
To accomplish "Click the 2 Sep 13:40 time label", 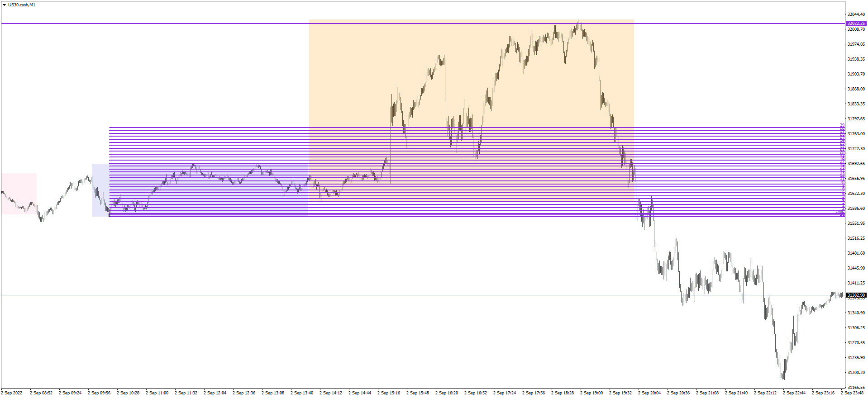I will click(302, 393).
